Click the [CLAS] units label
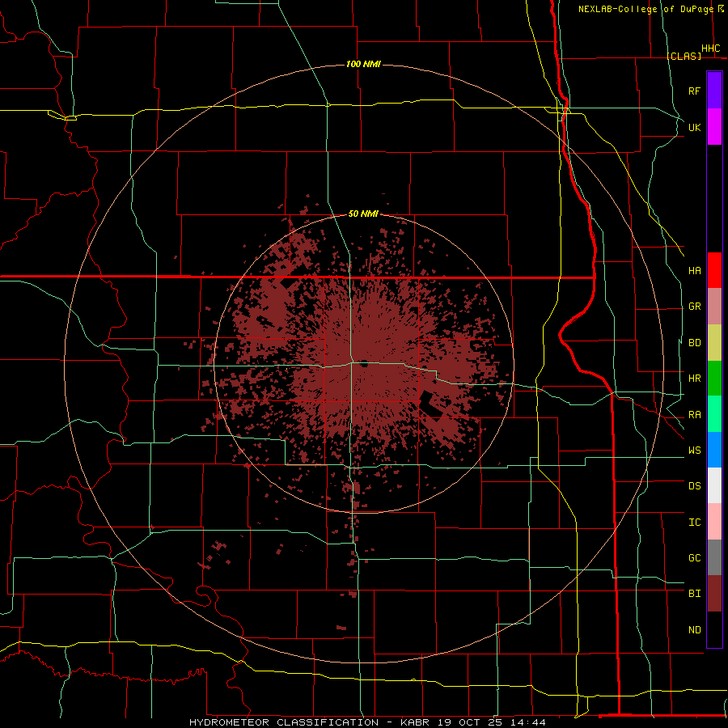 [x=684, y=56]
